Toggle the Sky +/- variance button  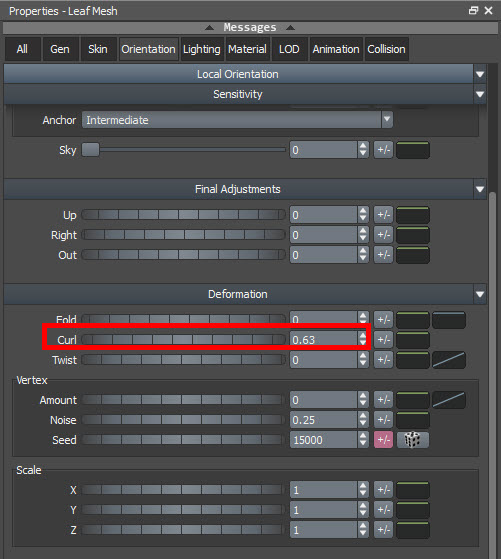383,150
